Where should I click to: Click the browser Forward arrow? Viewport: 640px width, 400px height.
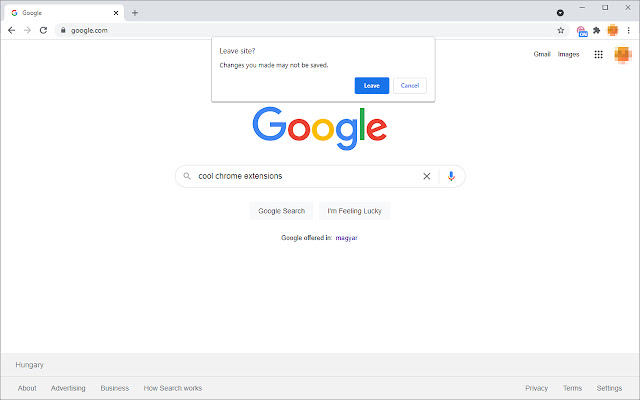click(x=27, y=30)
